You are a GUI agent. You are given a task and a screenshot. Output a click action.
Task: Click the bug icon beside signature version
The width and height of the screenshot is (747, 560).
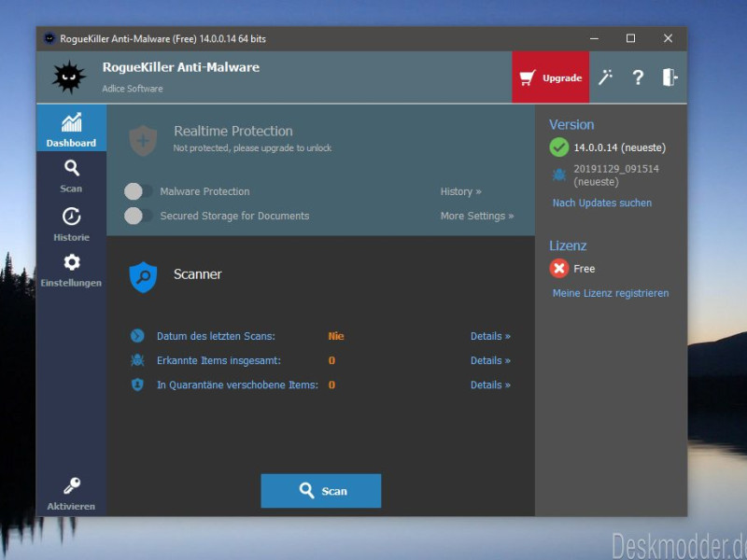[x=558, y=175]
